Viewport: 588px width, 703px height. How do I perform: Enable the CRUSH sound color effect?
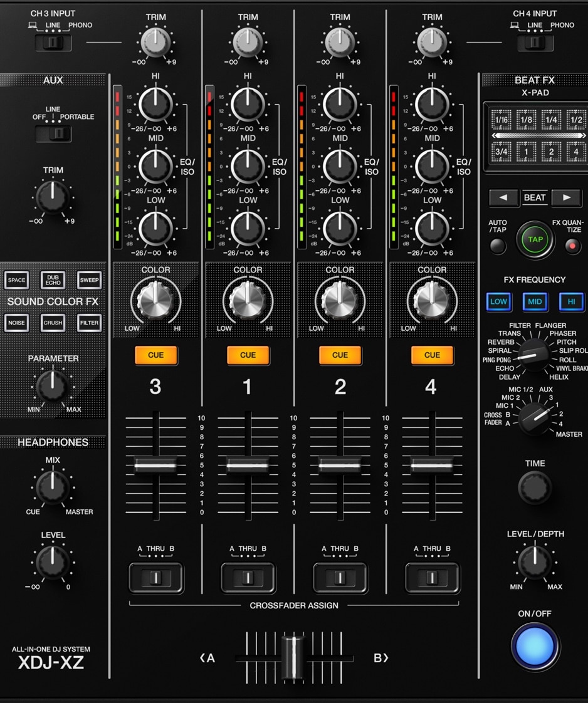53,323
